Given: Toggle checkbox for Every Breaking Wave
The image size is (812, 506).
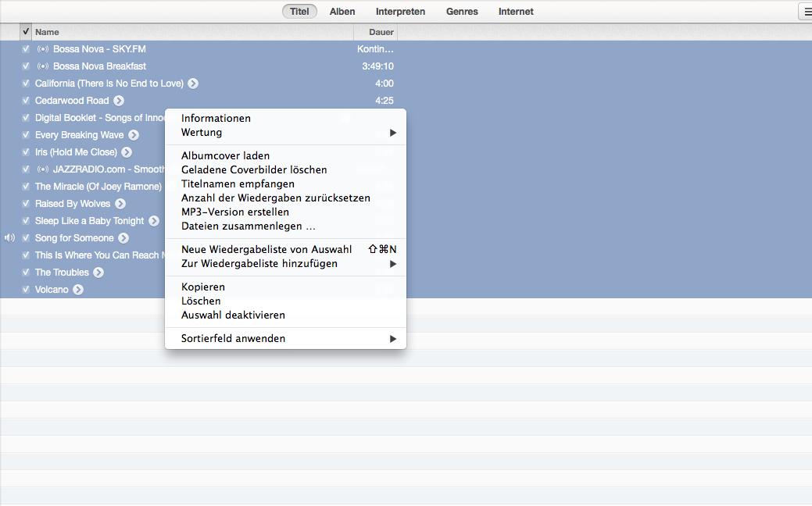Looking at the screenshot, I should pos(25,135).
